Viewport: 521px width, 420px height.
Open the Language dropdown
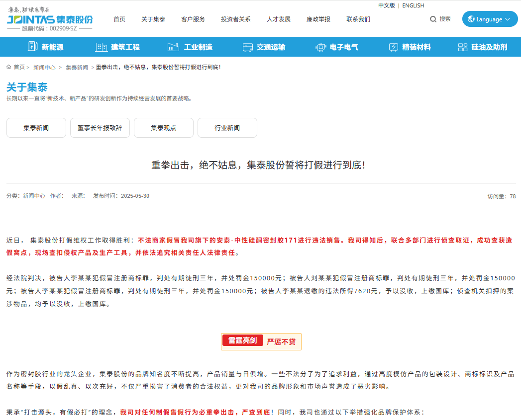coord(490,19)
